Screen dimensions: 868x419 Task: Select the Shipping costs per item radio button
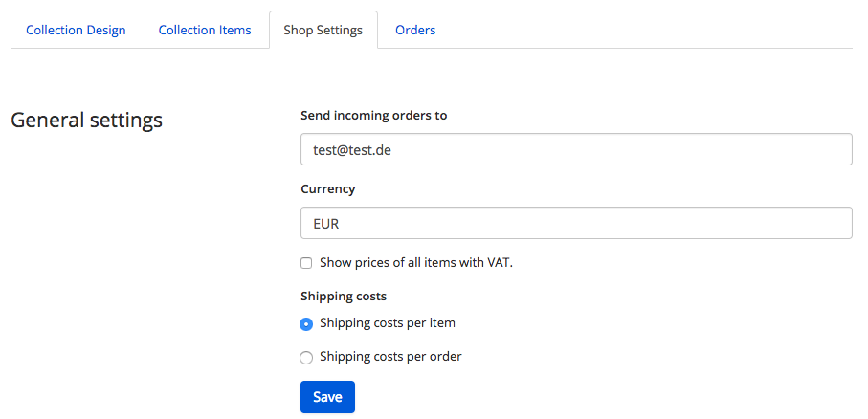tap(306, 323)
